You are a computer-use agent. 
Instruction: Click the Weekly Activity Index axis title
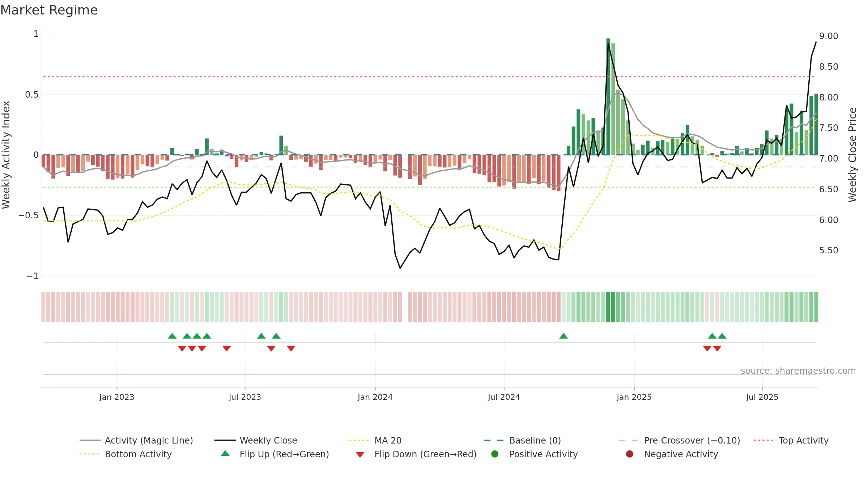6,155
